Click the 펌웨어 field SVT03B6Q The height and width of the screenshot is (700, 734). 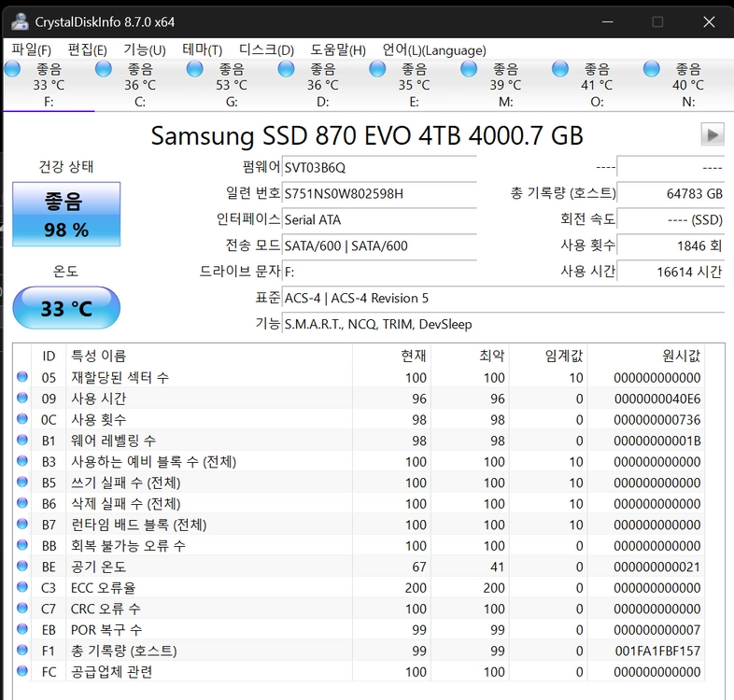(379, 167)
